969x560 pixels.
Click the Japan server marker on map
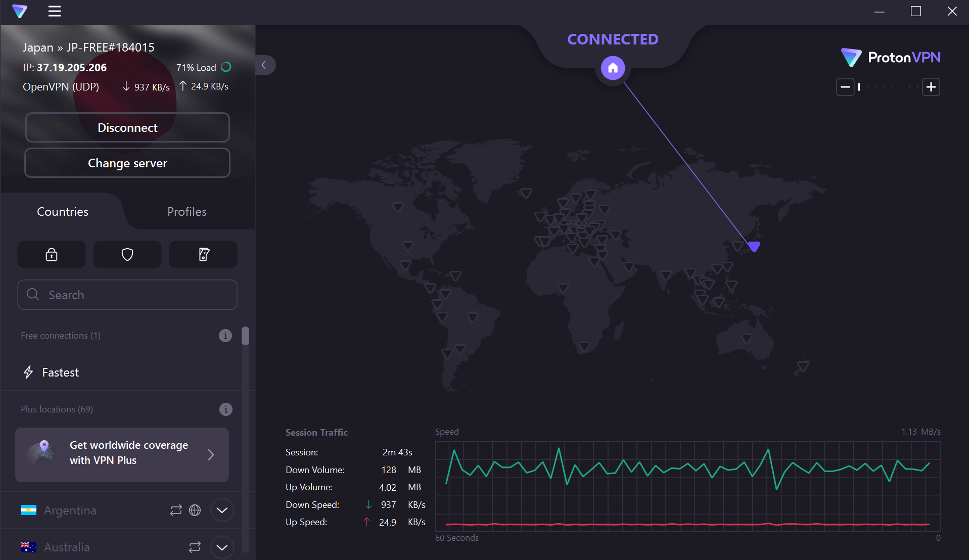(754, 247)
